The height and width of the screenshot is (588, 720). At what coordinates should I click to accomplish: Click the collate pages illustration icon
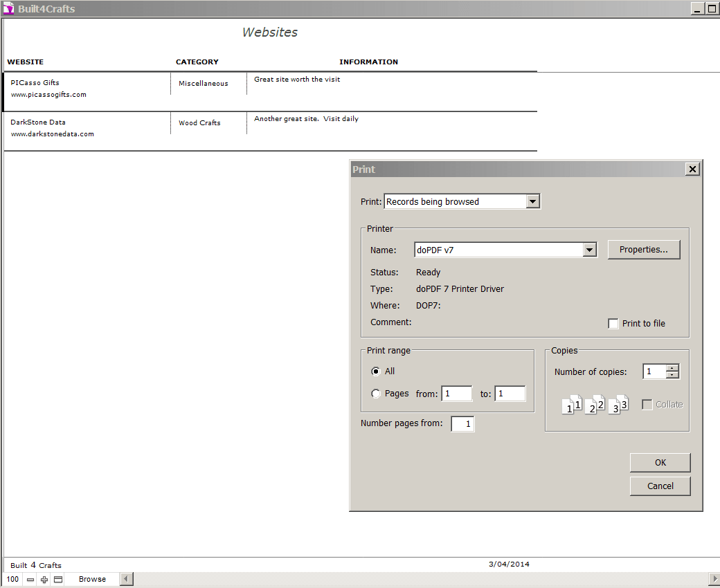pyautogui.click(x=595, y=405)
